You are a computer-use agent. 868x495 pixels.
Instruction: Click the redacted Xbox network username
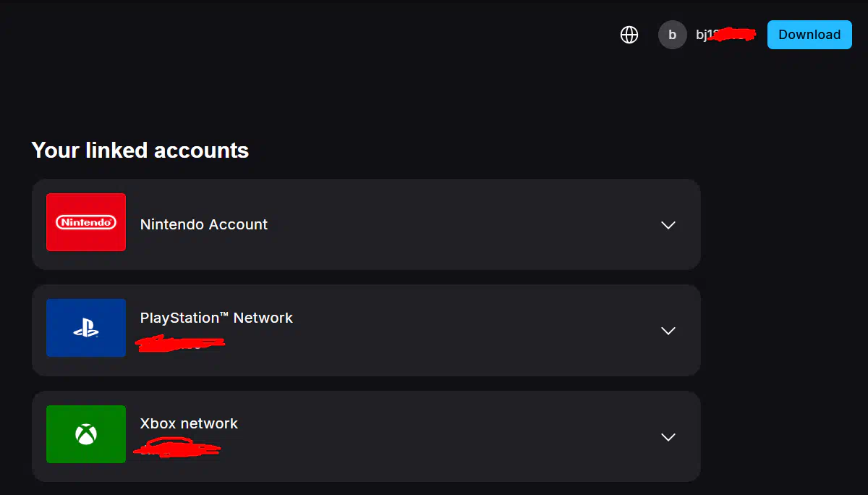tap(177, 449)
